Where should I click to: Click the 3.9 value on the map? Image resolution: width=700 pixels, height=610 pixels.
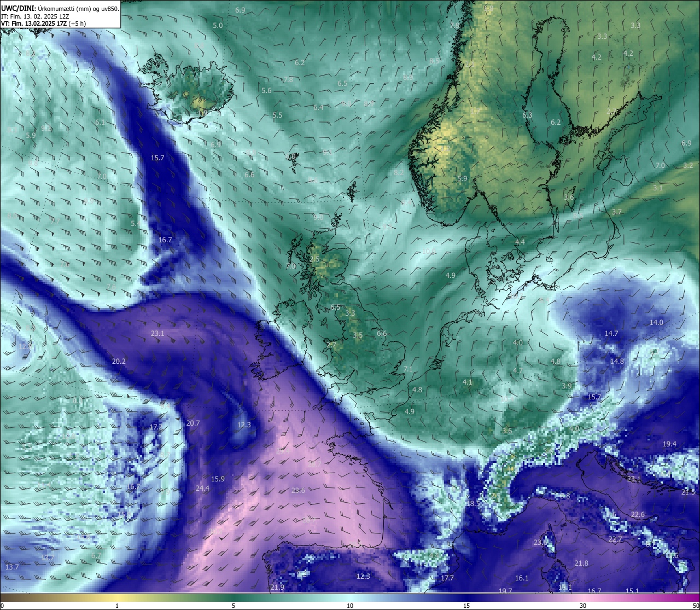(567, 386)
